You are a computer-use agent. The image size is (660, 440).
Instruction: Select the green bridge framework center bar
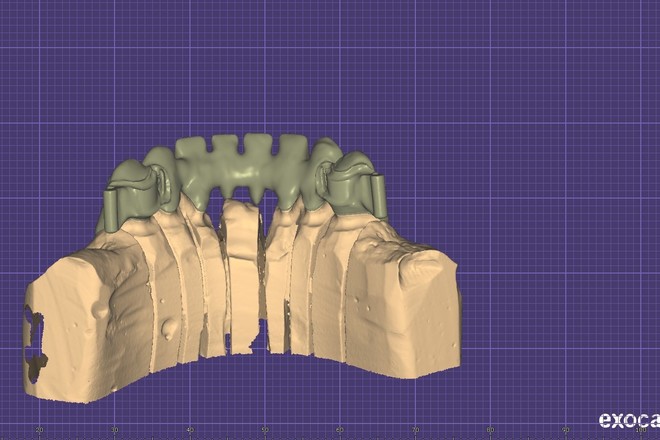click(x=241, y=161)
